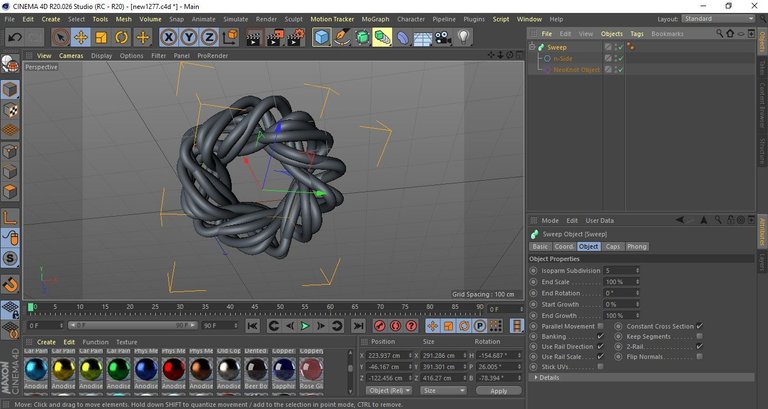Switch to Points mode icon
This screenshot has height=409, width=768.
pos(10,151)
